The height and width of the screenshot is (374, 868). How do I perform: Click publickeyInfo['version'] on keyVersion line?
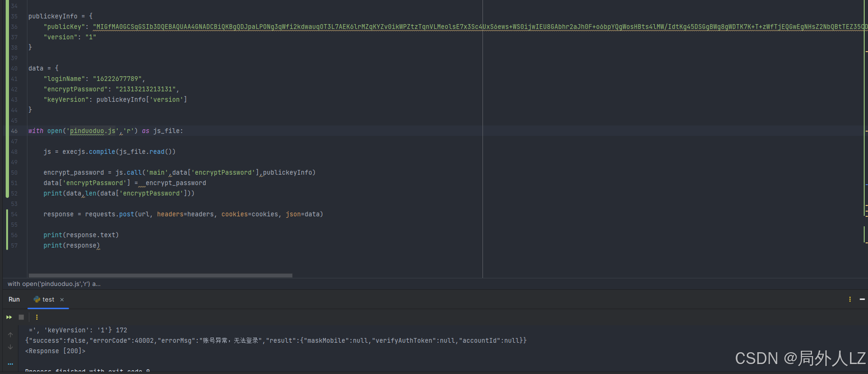(x=142, y=100)
